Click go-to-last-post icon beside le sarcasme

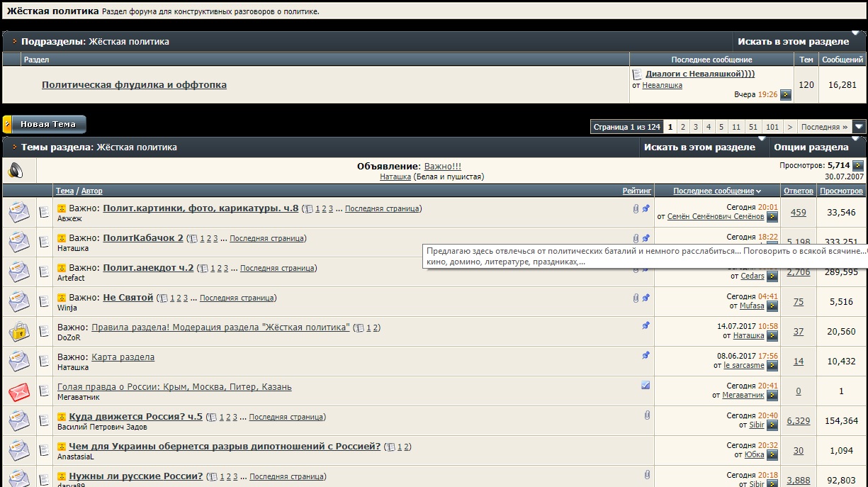(x=772, y=365)
